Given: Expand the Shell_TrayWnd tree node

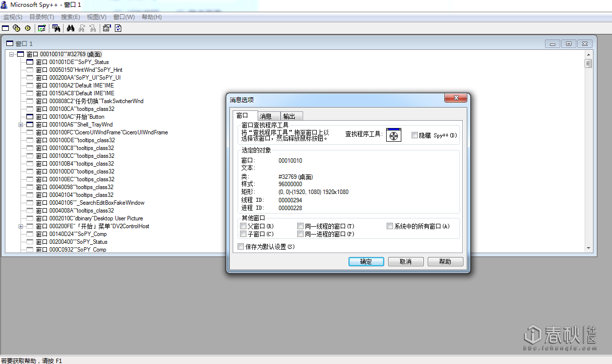Looking at the screenshot, I should click(21, 125).
